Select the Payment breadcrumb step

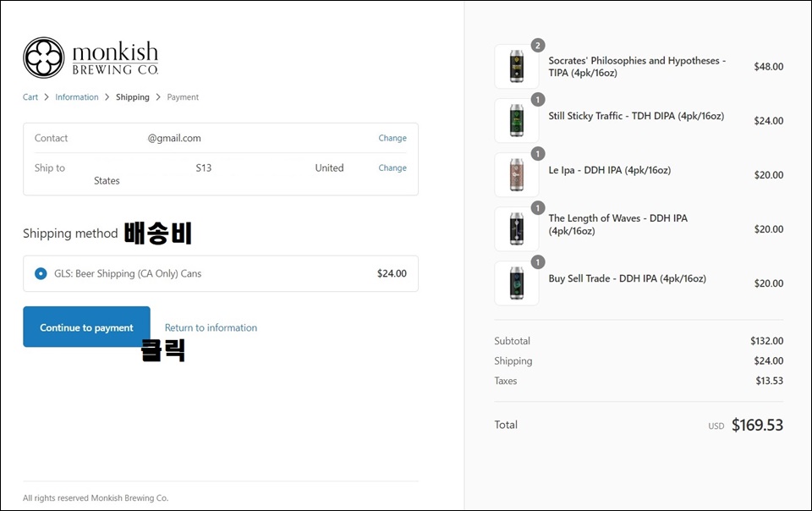pos(183,96)
